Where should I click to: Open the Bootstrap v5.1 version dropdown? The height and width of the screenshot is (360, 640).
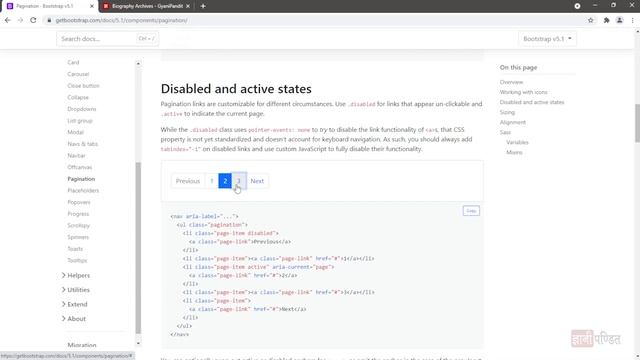point(547,39)
